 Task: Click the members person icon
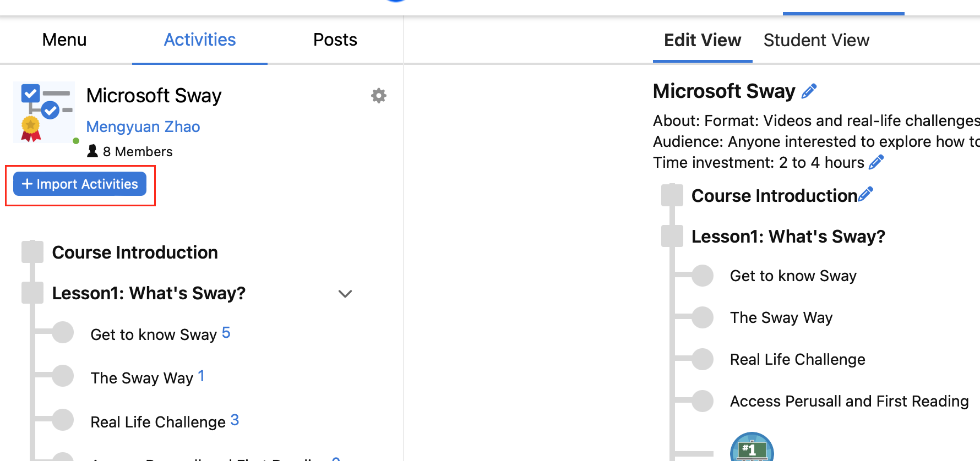pos(92,151)
